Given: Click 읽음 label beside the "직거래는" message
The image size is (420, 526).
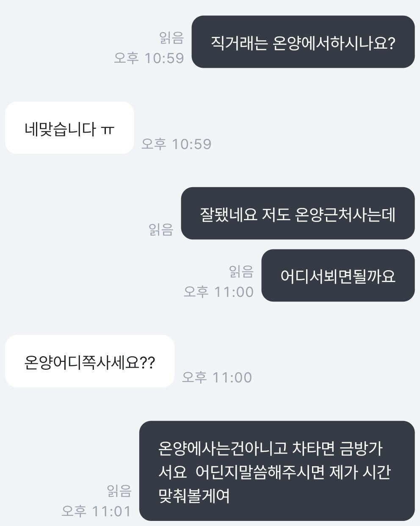Looking at the screenshot, I should [171, 38].
